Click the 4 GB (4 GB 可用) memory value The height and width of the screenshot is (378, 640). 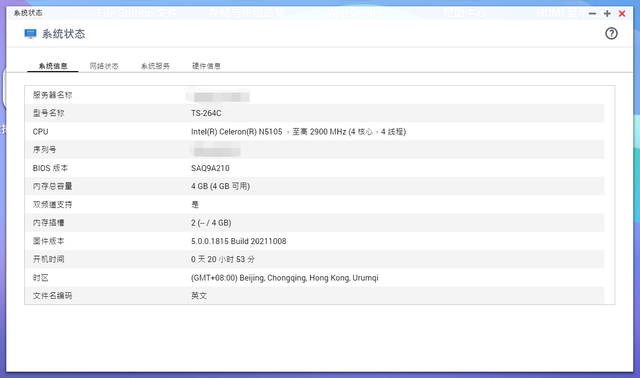point(220,186)
